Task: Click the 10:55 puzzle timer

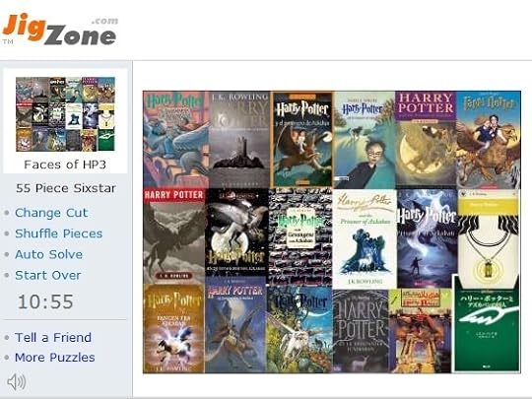Action: click(45, 301)
